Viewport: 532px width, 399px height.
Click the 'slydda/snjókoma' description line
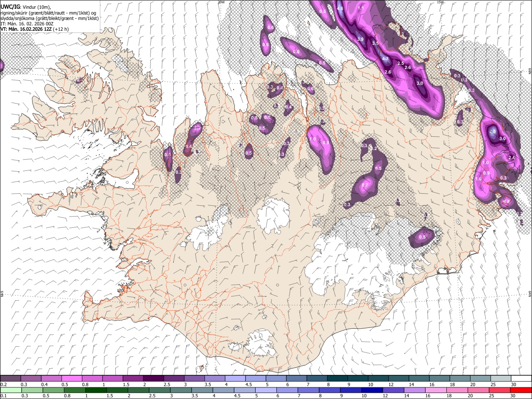[49, 18]
